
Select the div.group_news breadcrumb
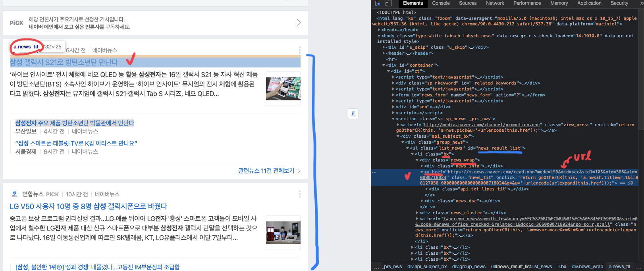469,267
